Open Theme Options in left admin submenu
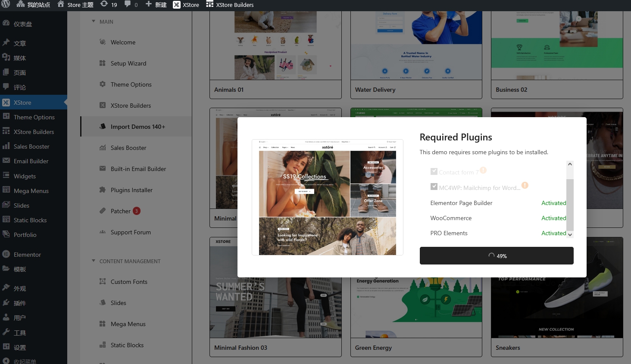Image resolution: width=631 pixels, height=364 pixels. click(x=34, y=117)
